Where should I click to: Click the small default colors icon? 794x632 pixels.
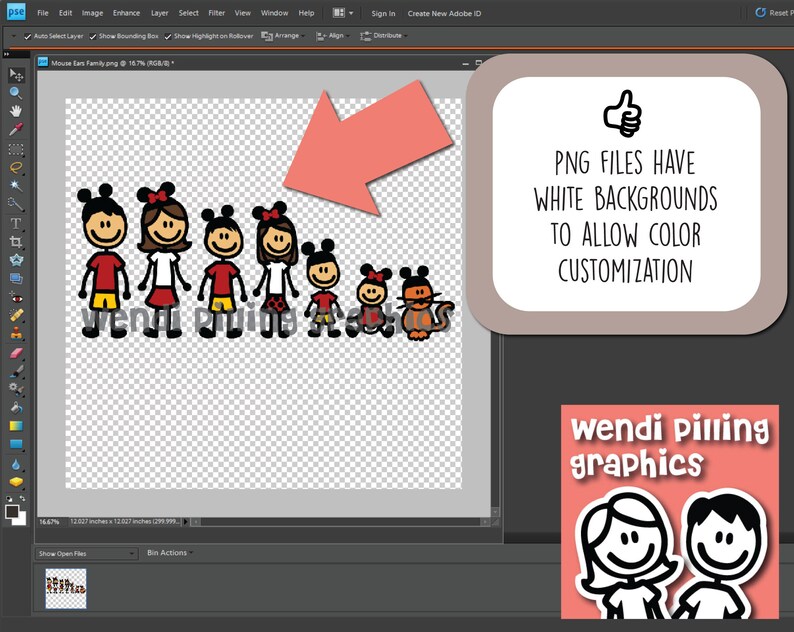coord(9,499)
